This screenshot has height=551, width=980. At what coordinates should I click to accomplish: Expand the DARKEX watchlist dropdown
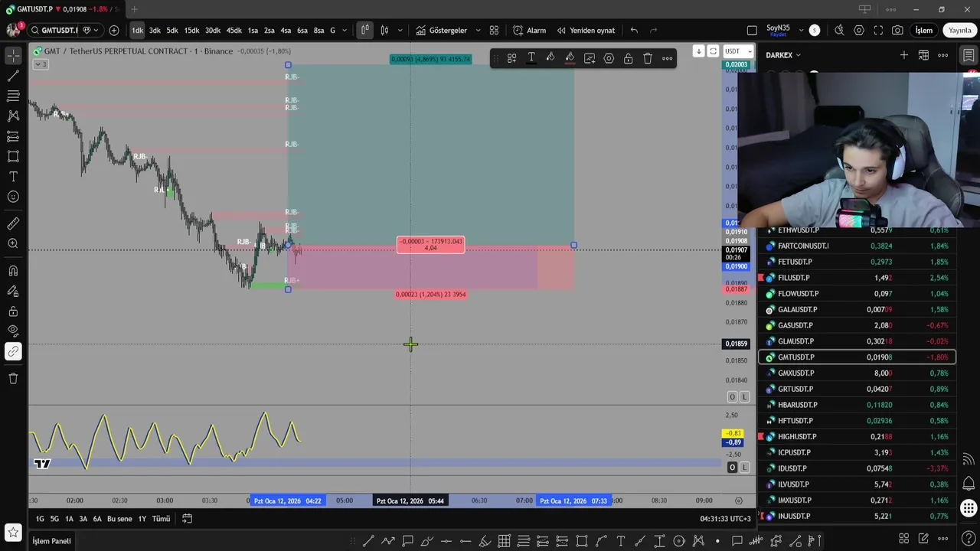pyautogui.click(x=783, y=55)
